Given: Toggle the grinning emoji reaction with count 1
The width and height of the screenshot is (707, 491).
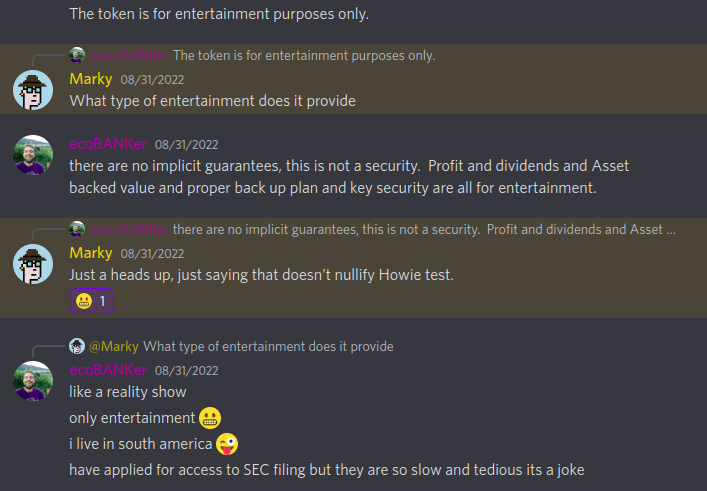Looking at the screenshot, I should pos(90,301).
